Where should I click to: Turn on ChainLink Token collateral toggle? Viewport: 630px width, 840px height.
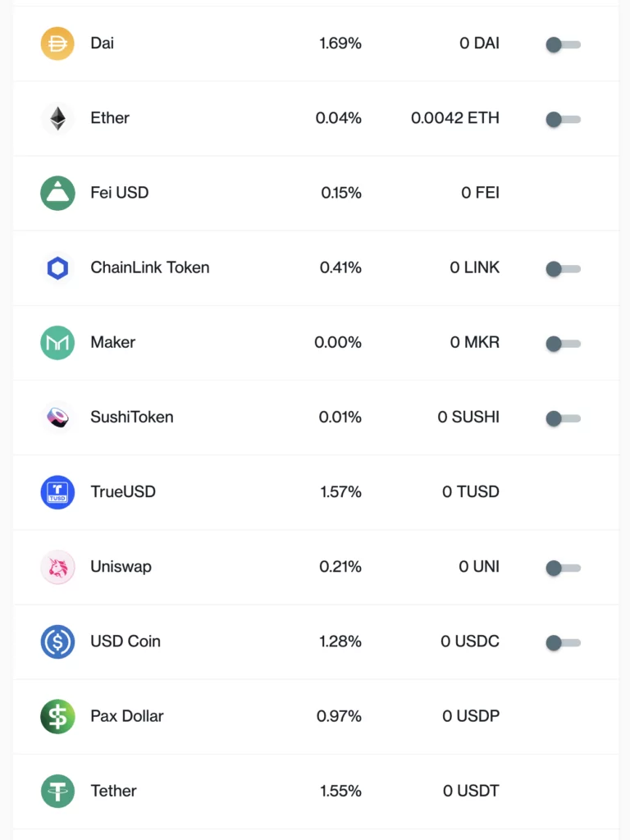(x=563, y=268)
